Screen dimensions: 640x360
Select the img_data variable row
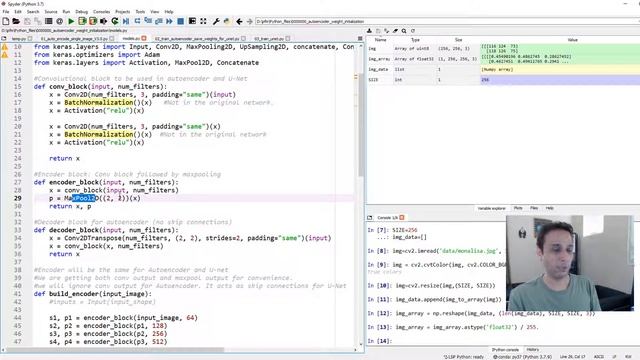pyautogui.click(x=503, y=69)
